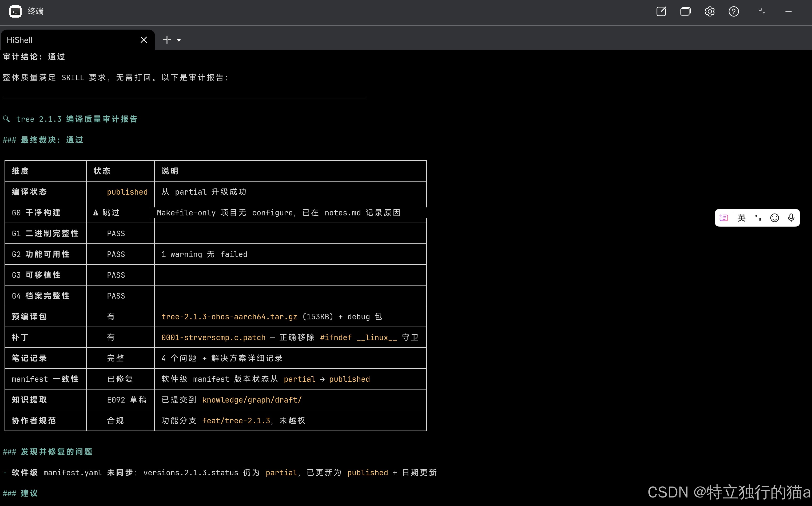Click '发现并修复的问题' heading
The image size is (812, 506).
click(56, 451)
